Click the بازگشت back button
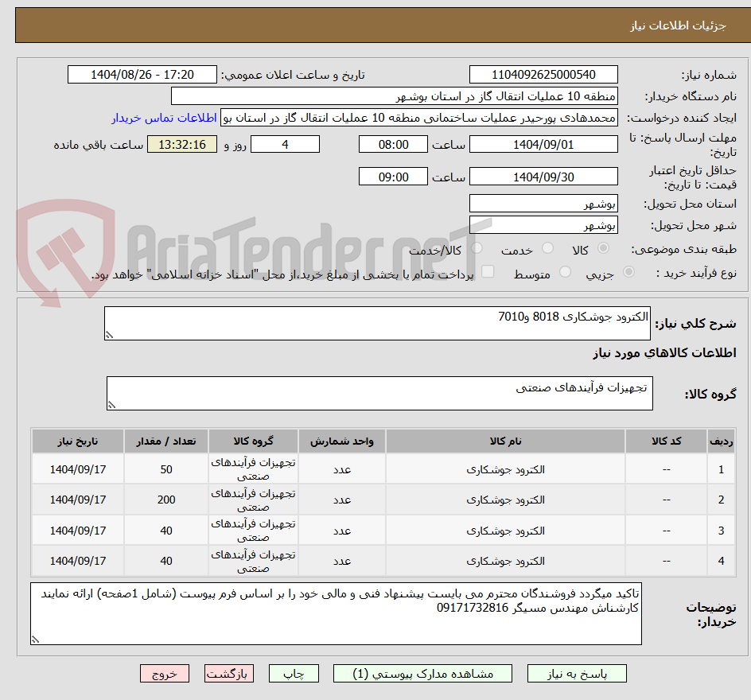 [228, 673]
